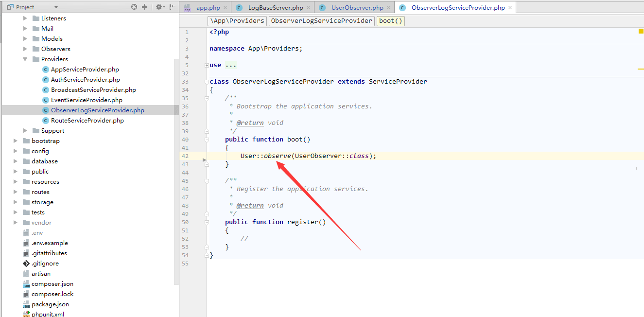This screenshot has width=644, height=317.
Task: Expand the Support folder
Action: (25, 130)
